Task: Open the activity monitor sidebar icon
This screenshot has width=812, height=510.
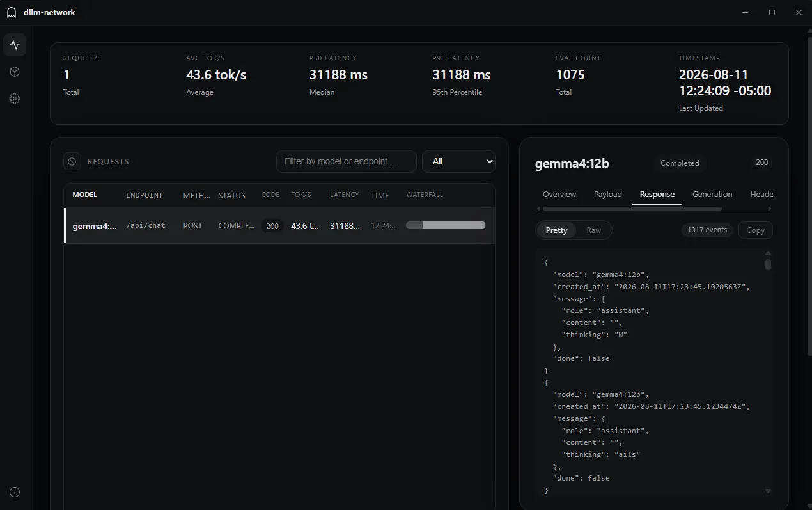Action: 15,45
